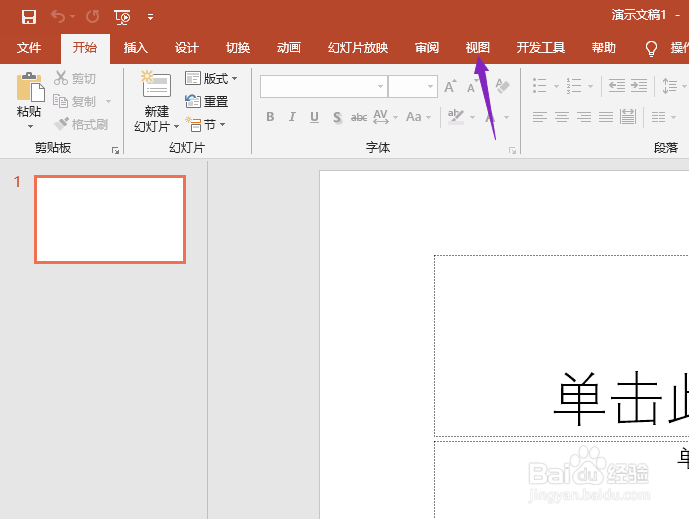This screenshot has height=519, width=689.
Task: Click the Line Spacing icon
Action: [670, 86]
